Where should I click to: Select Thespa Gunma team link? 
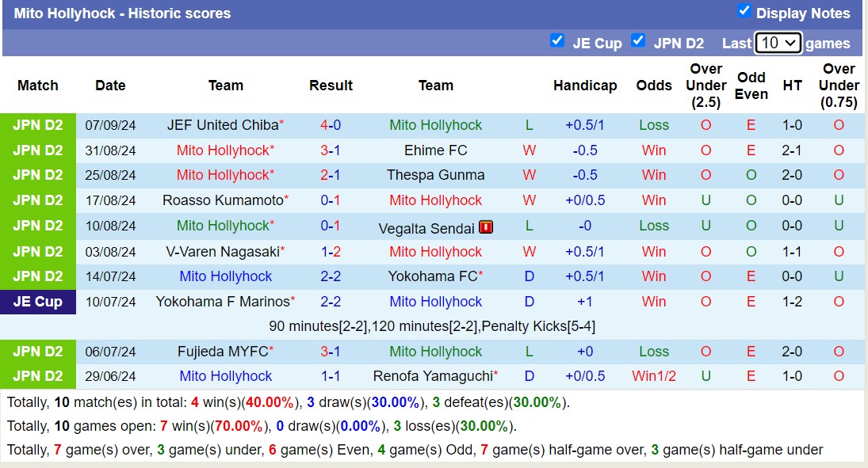click(435, 175)
